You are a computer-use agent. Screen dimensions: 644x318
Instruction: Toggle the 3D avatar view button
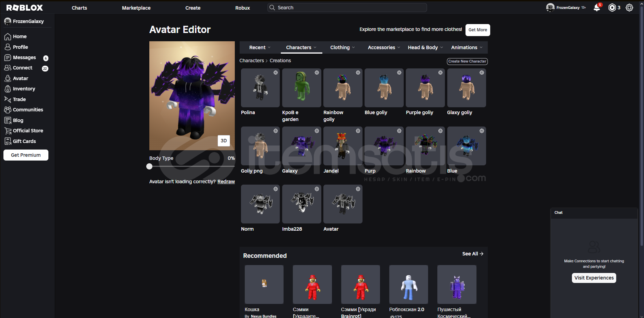(x=224, y=141)
